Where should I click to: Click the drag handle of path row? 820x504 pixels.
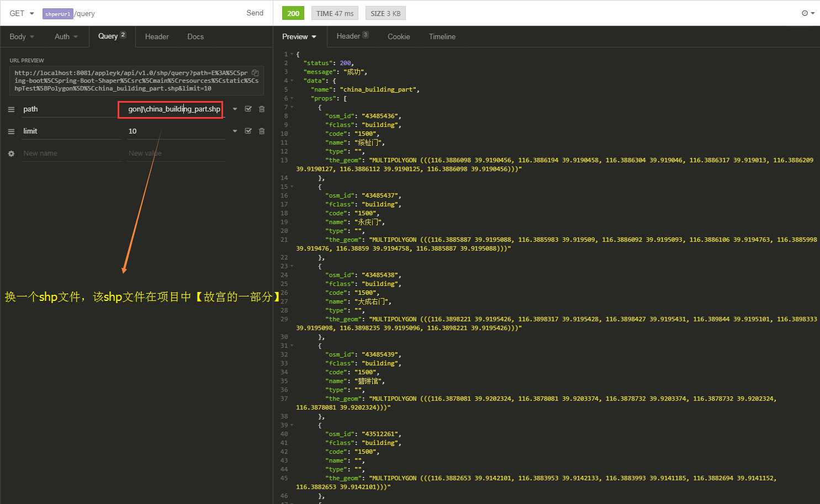tap(11, 109)
